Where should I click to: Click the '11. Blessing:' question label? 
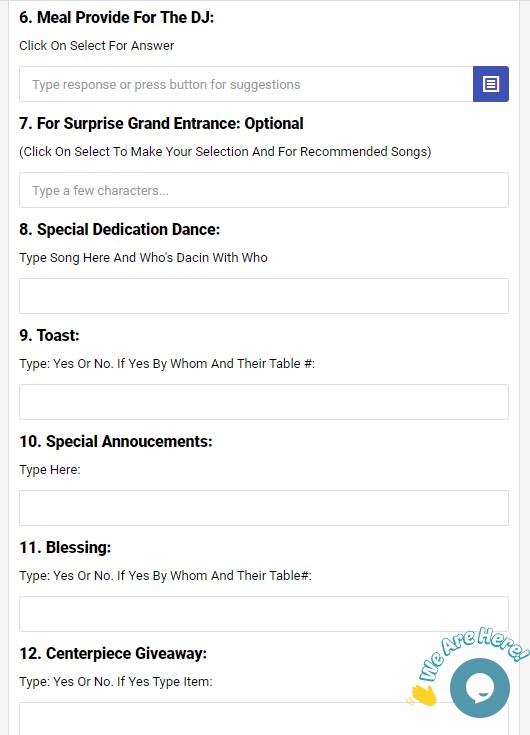pos(65,547)
